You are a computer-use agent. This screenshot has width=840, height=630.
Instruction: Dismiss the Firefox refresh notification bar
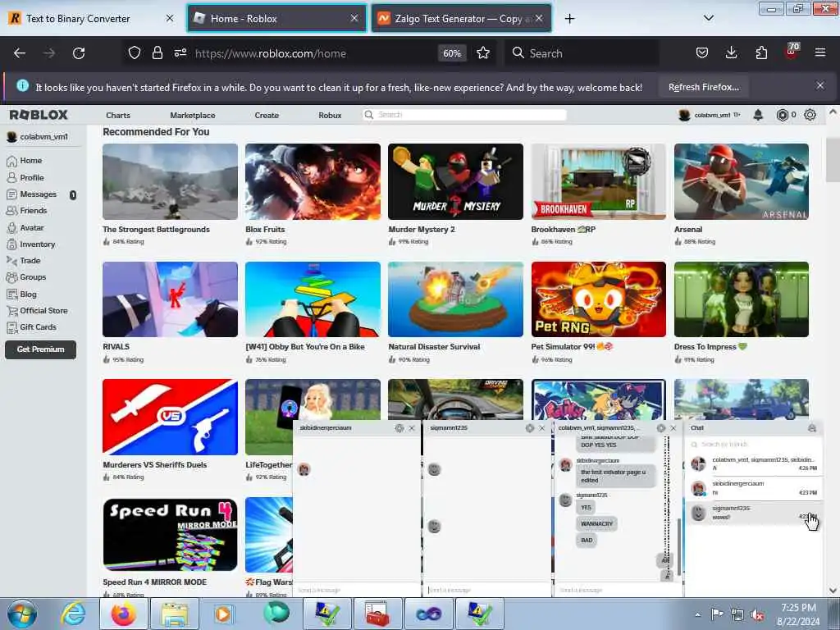tap(819, 85)
